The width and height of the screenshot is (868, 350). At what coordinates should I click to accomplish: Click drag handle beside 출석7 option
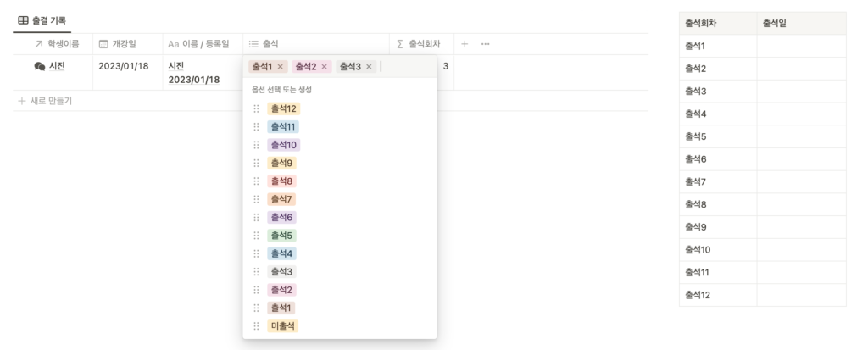256,199
